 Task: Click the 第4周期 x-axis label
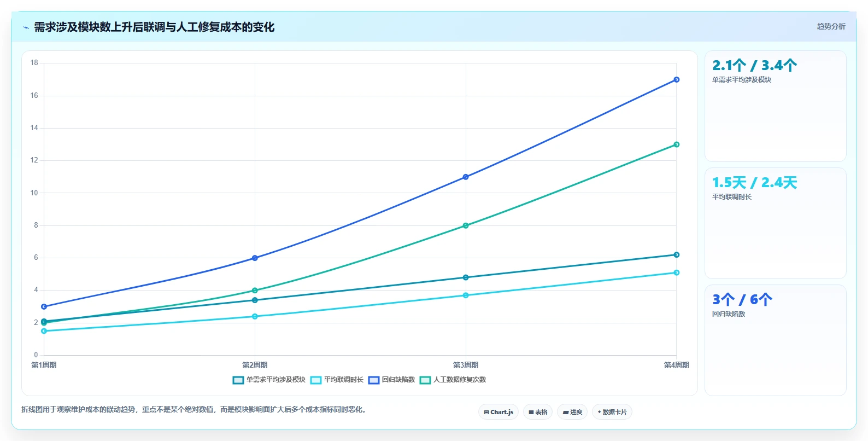coord(677,365)
